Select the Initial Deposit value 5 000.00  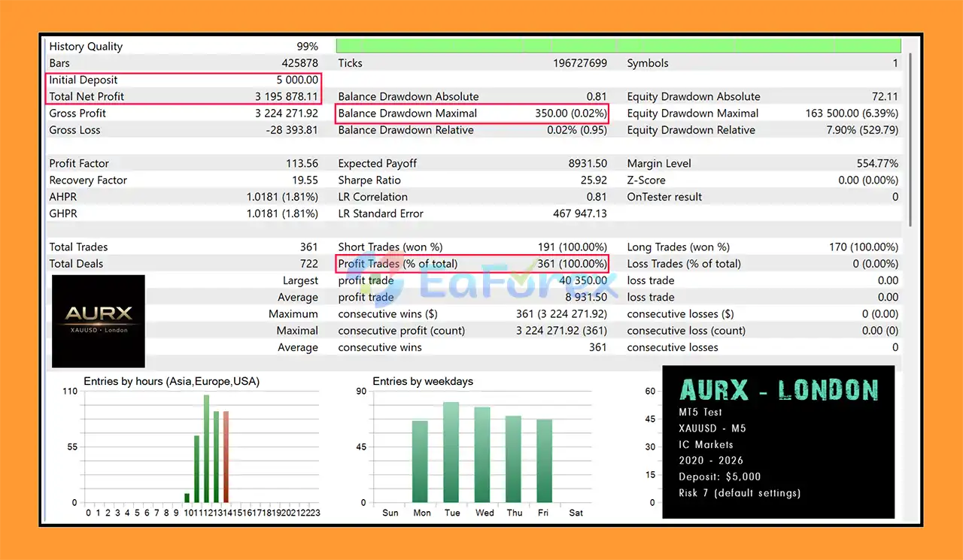click(297, 80)
